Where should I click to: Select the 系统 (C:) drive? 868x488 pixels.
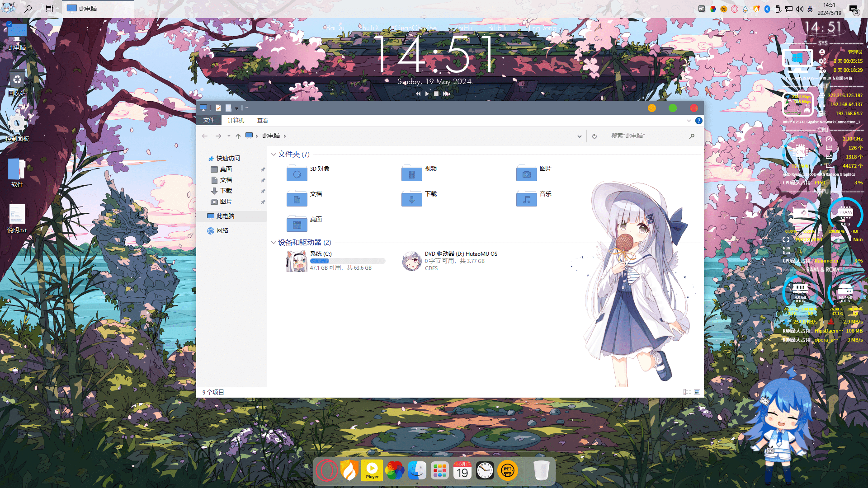[x=336, y=261]
